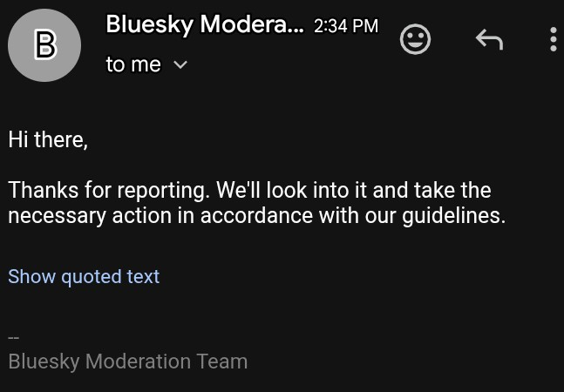Reply to the Bluesky Moderation email
The width and height of the screenshot is (564, 392).
(489, 39)
